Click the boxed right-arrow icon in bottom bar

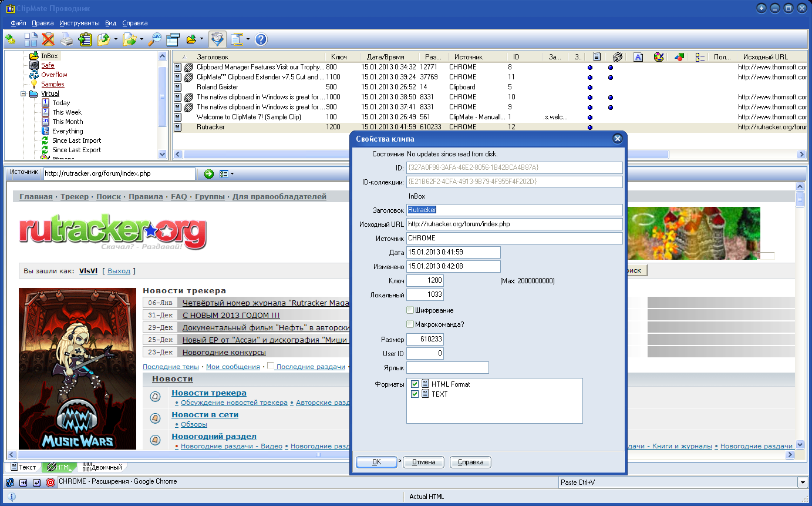pos(23,482)
